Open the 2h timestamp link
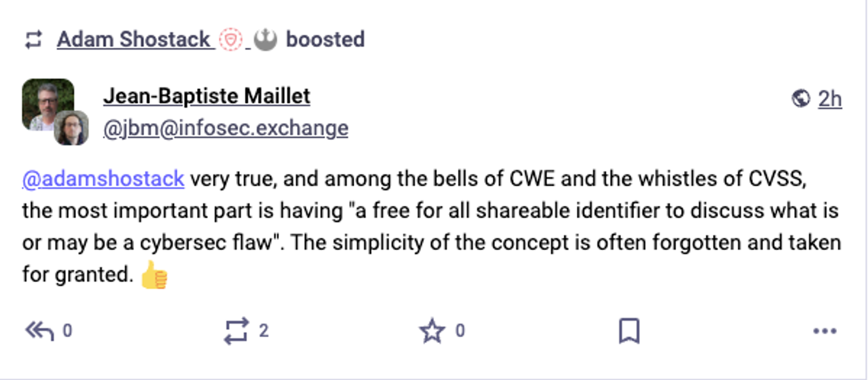 coord(830,99)
